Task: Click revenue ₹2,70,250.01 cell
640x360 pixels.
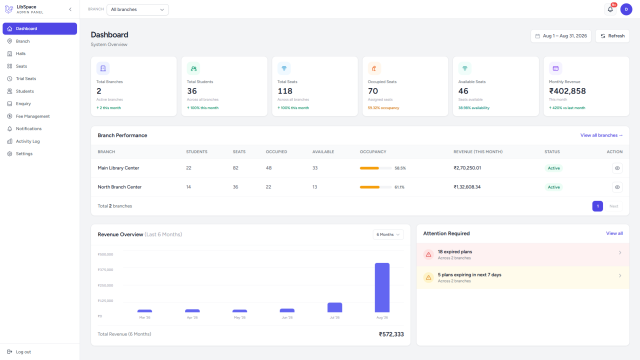Action: coord(467,168)
